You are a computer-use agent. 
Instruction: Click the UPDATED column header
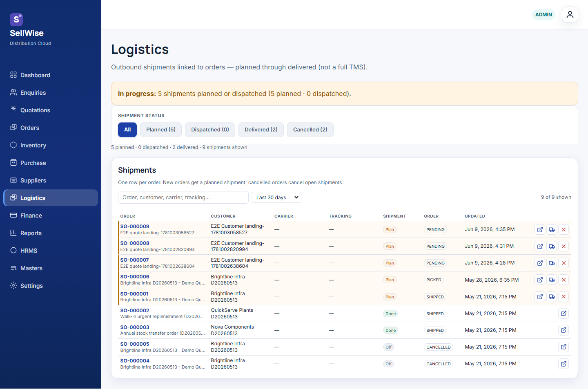475,216
